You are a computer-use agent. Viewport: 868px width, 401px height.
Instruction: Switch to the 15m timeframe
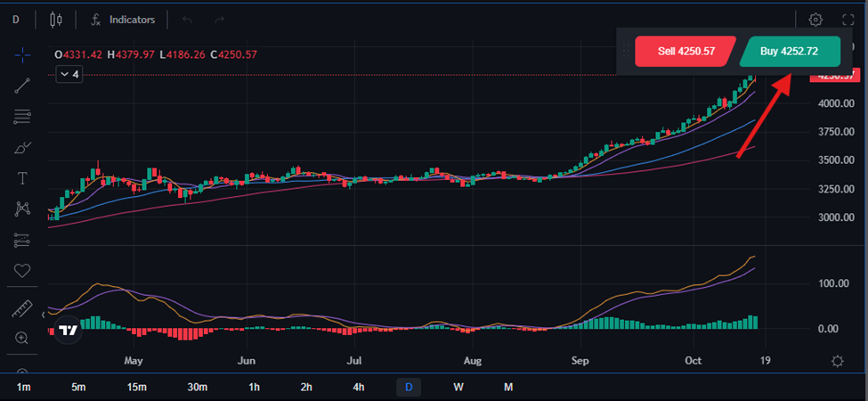tap(136, 387)
